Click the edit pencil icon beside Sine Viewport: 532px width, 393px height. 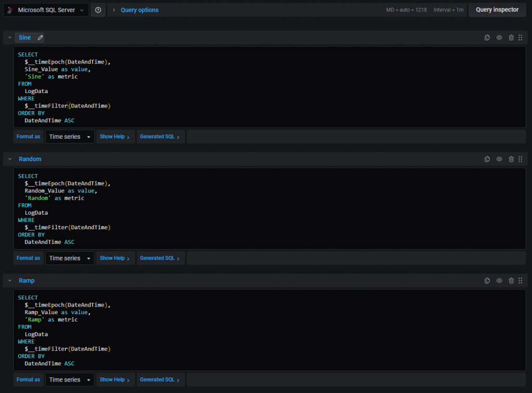[41, 37]
